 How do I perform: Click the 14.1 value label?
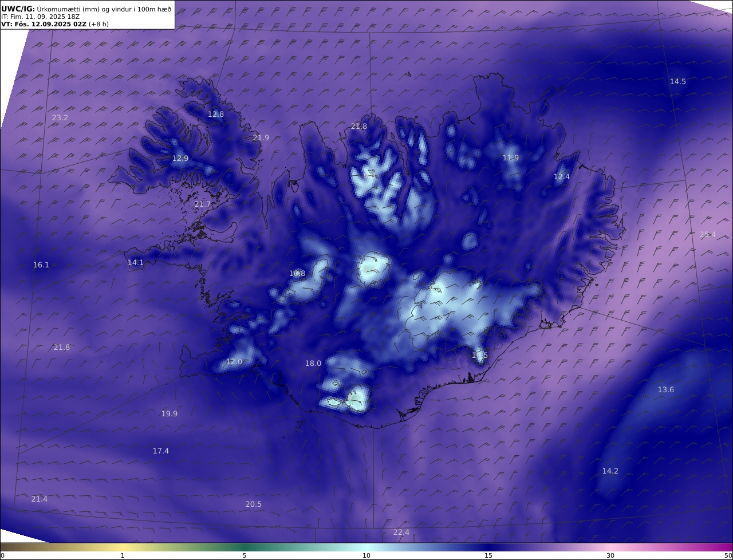(136, 263)
